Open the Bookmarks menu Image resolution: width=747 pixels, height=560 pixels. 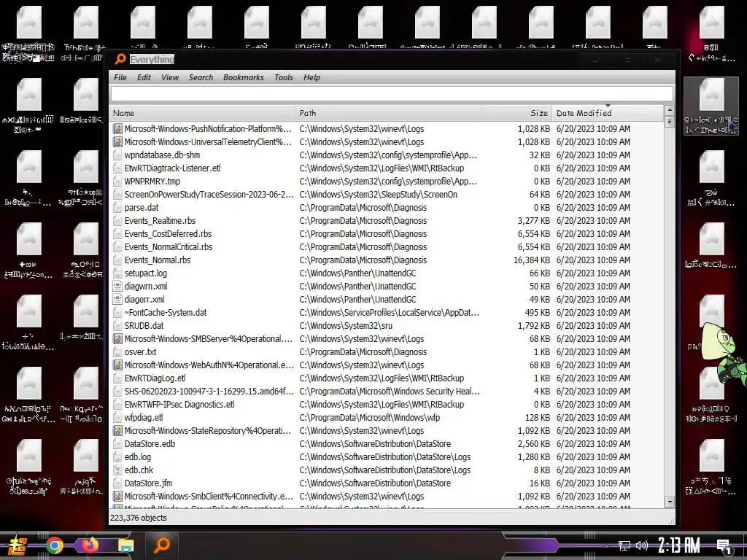coord(243,77)
